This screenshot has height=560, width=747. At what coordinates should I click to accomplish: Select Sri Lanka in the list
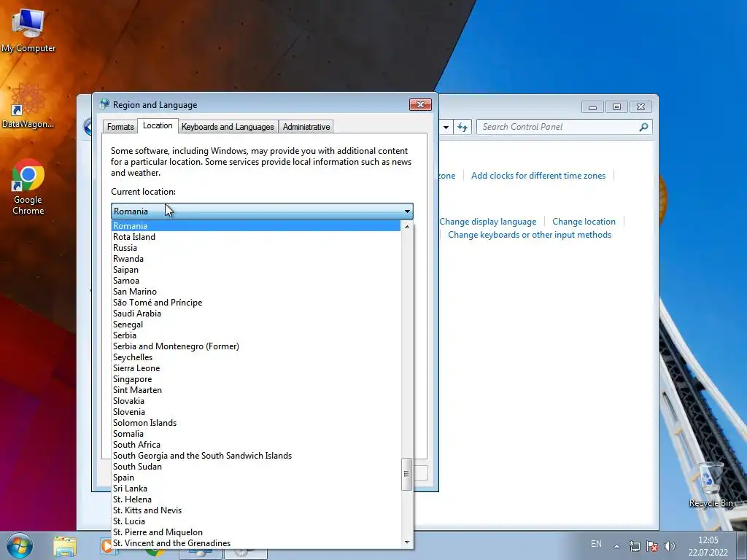tap(256, 489)
